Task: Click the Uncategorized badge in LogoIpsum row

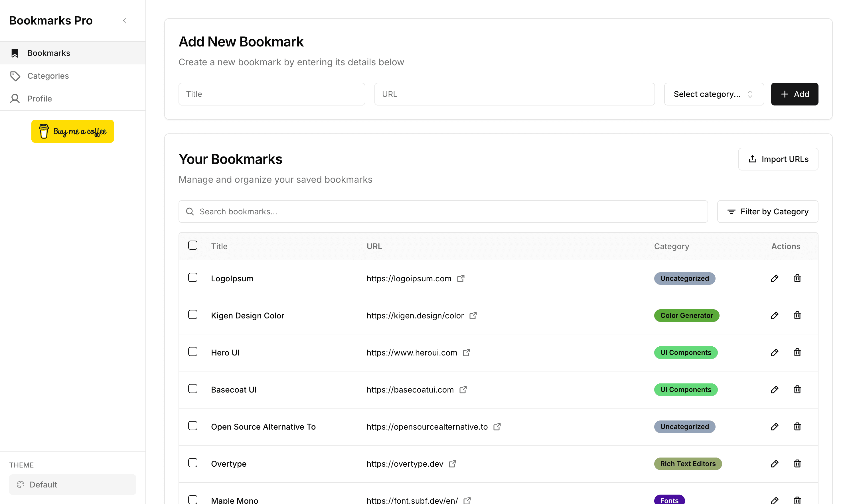Action: (684, 279)
